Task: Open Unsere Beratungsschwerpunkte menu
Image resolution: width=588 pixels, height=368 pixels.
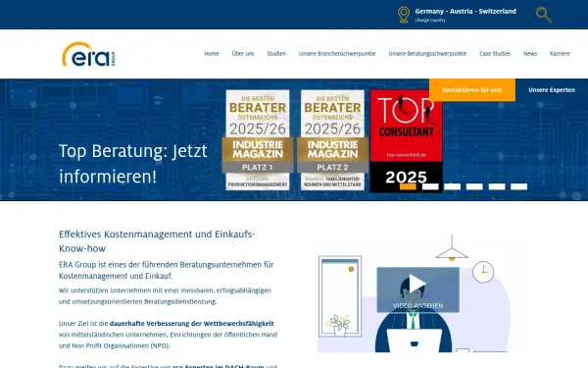Action: [427, 54]
